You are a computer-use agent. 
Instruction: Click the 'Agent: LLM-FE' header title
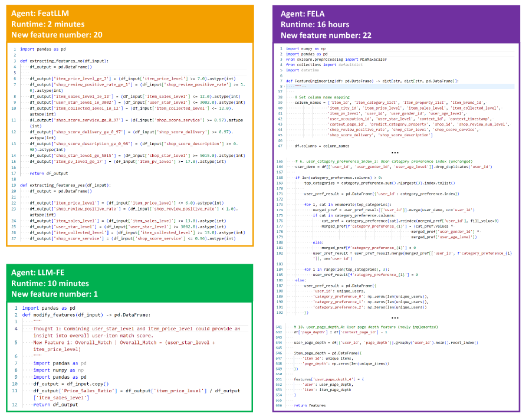(38, 273)
